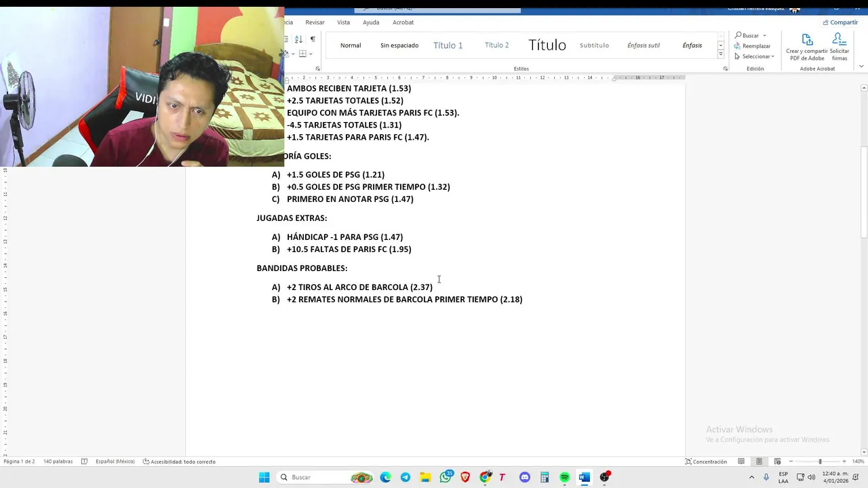This screenshot has width=868, height=488.
Task: Click the zoom out minus button
Action: click(791, 462)
